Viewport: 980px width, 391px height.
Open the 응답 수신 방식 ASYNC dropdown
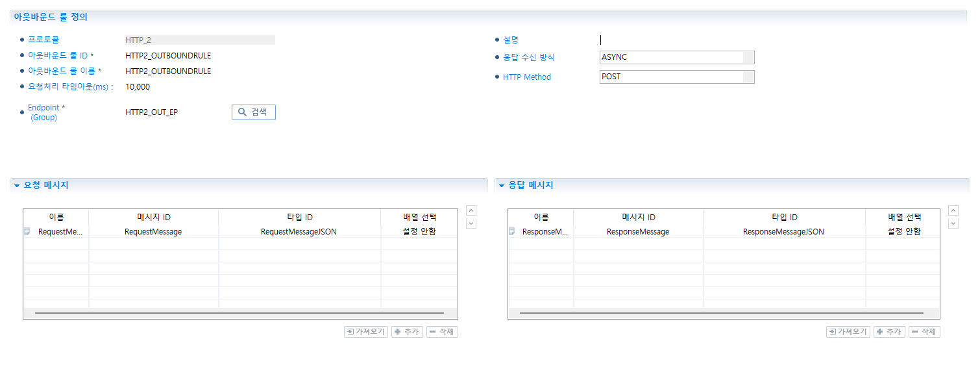(x=748, y=57)
